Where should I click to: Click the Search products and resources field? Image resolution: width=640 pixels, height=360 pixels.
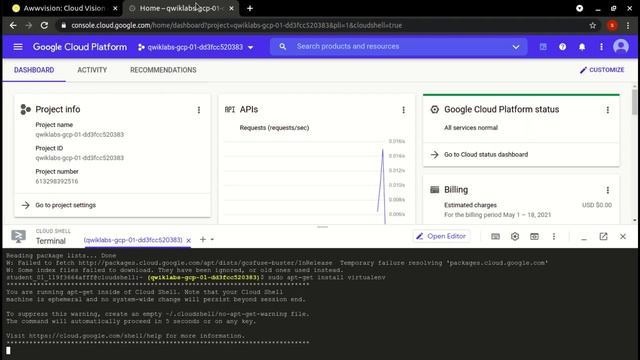click(x=400, y=47)
